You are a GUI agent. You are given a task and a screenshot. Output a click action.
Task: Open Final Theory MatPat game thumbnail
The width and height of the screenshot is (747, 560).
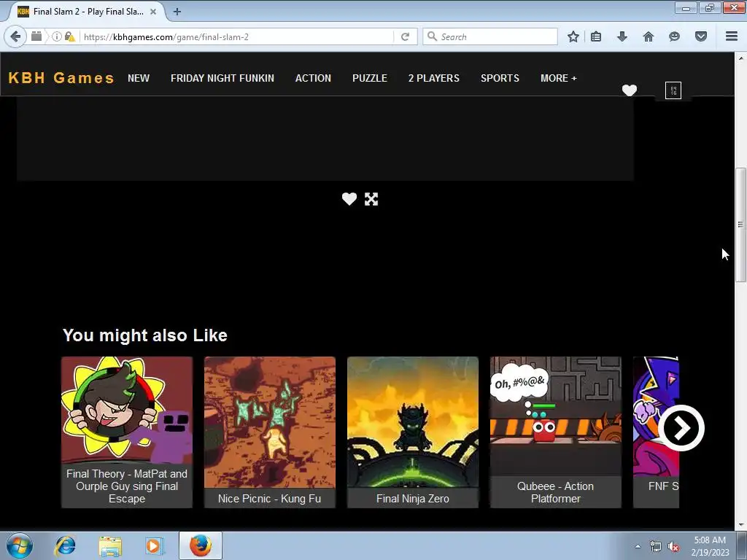pyautogui.click(x=127, y=410)
